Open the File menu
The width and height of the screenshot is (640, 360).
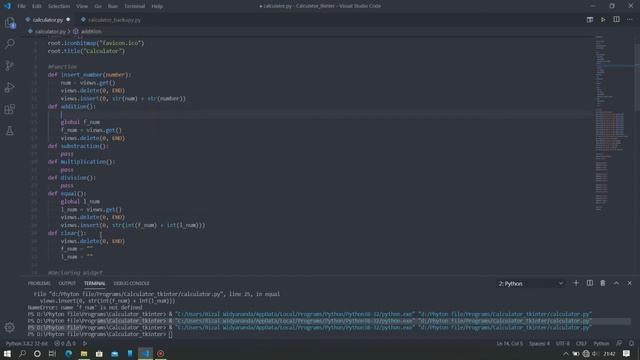point(21,6)
